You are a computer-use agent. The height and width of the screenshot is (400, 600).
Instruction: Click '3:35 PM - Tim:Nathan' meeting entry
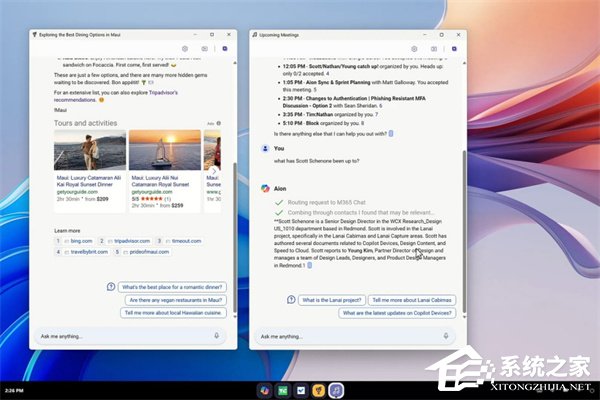click(x=330, y=114)
